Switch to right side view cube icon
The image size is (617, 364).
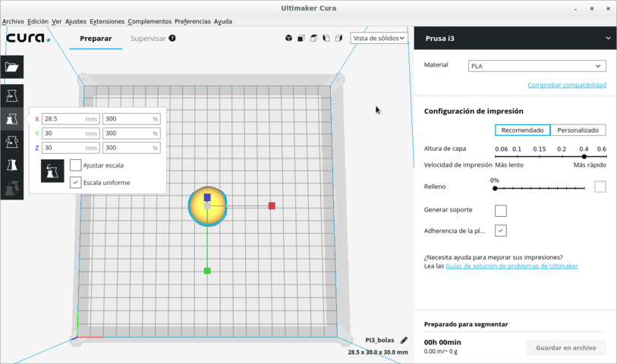click(338, 38)
